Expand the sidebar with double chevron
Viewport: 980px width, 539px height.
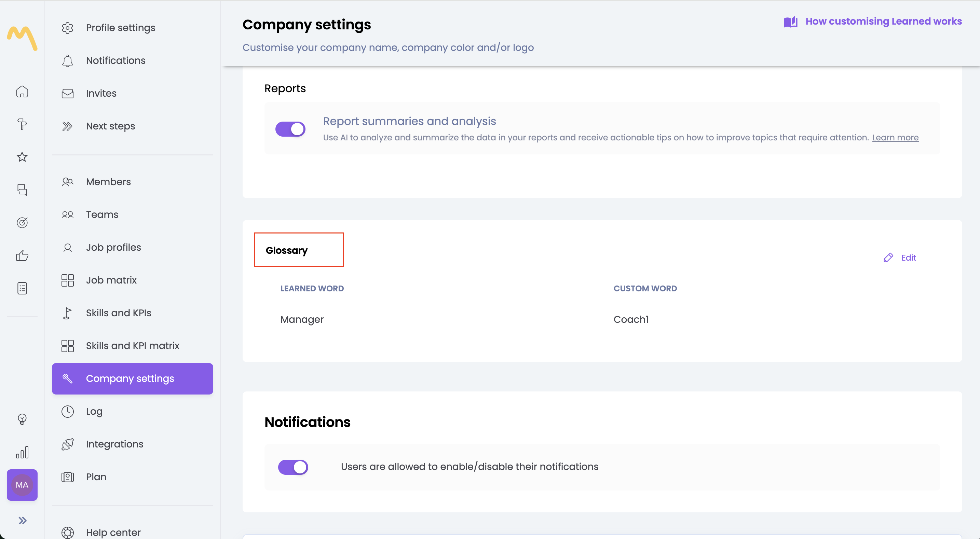(22, 520)
